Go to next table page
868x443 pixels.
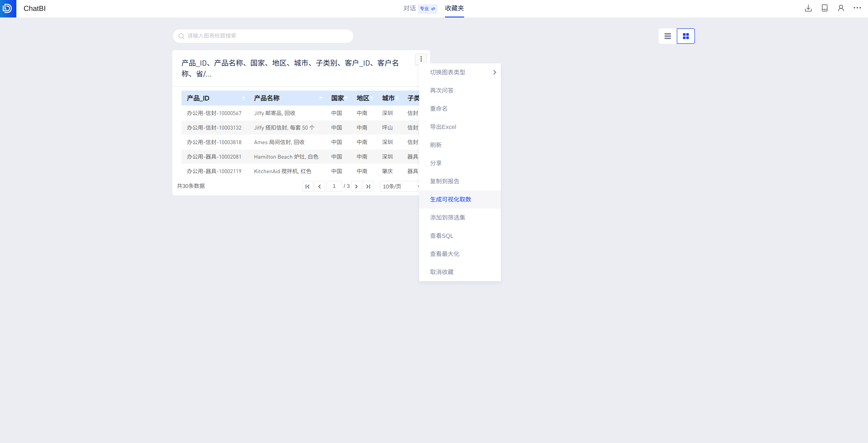[x=356, y=187]
